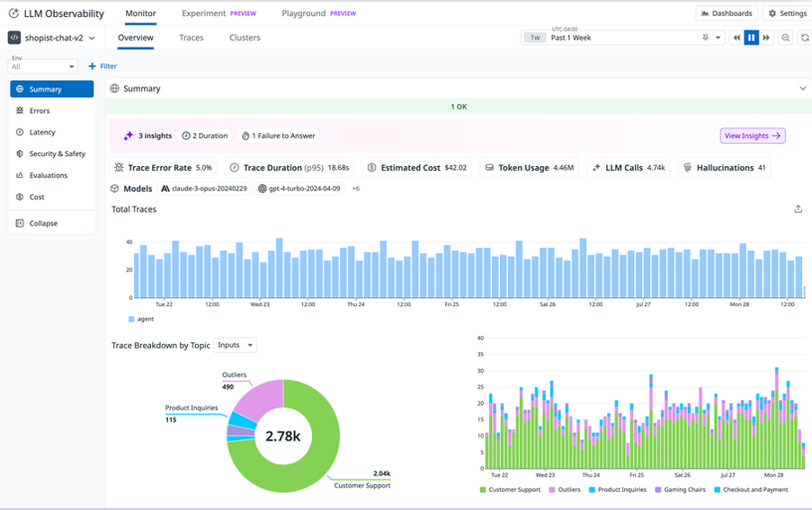Click the zoom out magnifier icon
The image size is (812, 510).
785,38
